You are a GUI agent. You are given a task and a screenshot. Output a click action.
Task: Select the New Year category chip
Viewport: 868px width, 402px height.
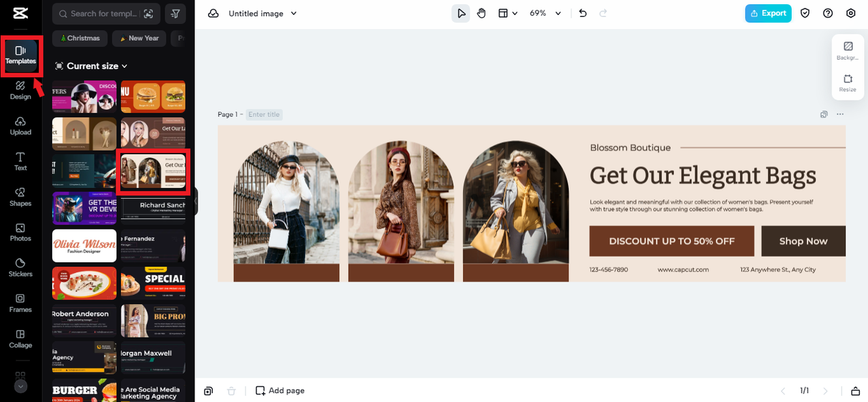(139, 38)
